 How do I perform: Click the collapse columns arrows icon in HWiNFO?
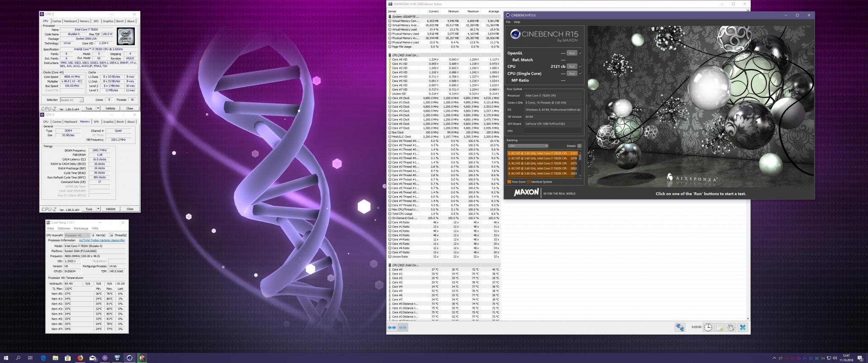pyautogui.click(x=403, y=327)
